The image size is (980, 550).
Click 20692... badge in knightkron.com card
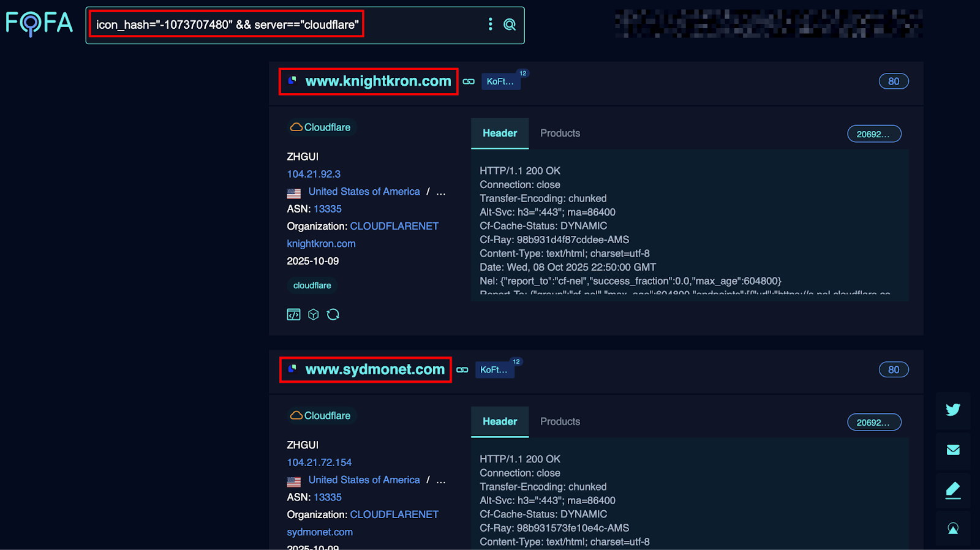click(874, 134)
